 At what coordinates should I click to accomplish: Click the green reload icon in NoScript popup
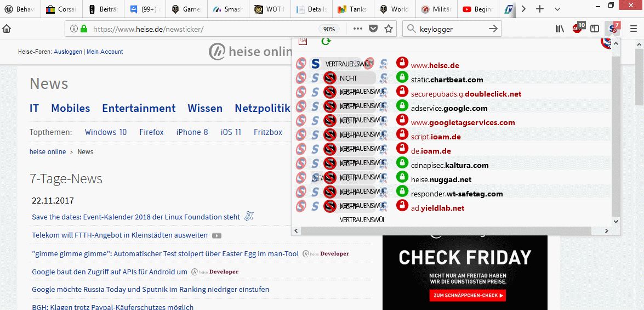[x=326, y=41]
